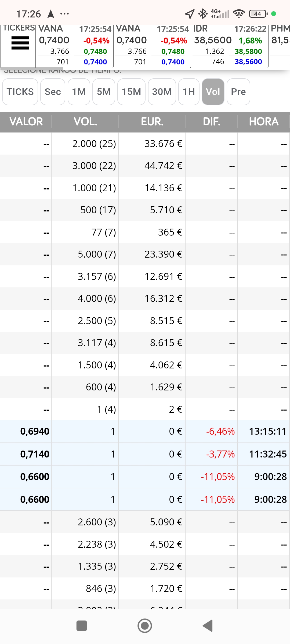Sort by the DIF. column header
The image size is (290, 644).
212,122
